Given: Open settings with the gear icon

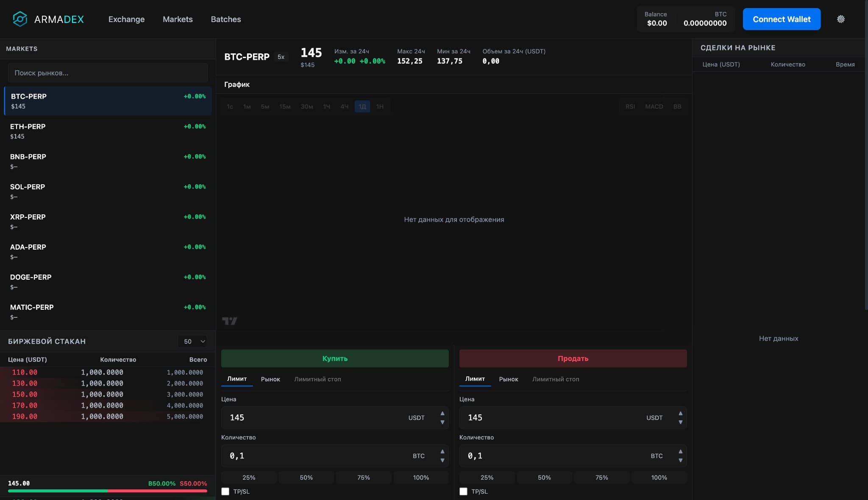Looking at the screenshot, I should pos(841,19).
